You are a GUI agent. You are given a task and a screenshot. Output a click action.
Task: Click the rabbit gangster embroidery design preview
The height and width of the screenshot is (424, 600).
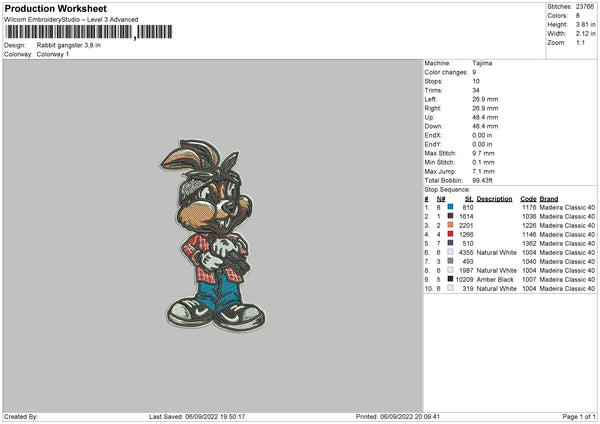click(x=212, y=235)
